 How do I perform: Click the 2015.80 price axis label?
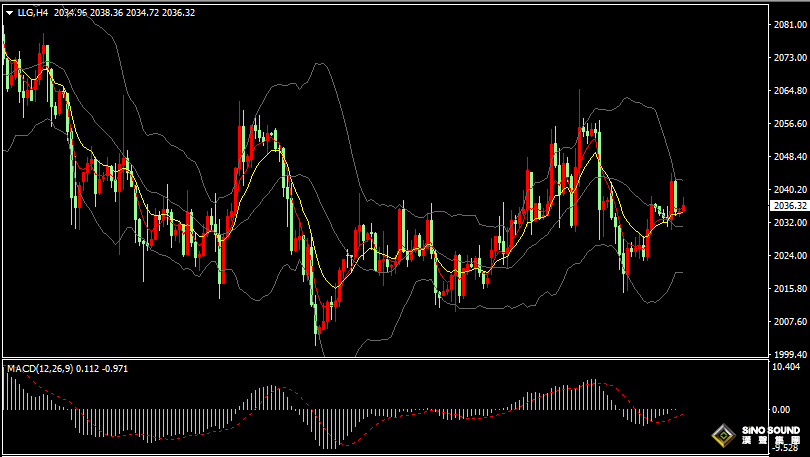pyautogui.click(x=789, y=289)
